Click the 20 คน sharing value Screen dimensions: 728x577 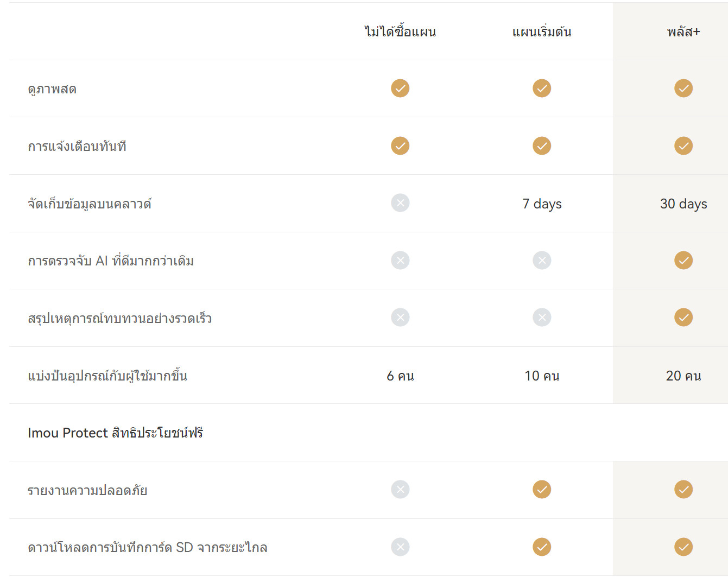pyautogui.click(x=683, y=376)
